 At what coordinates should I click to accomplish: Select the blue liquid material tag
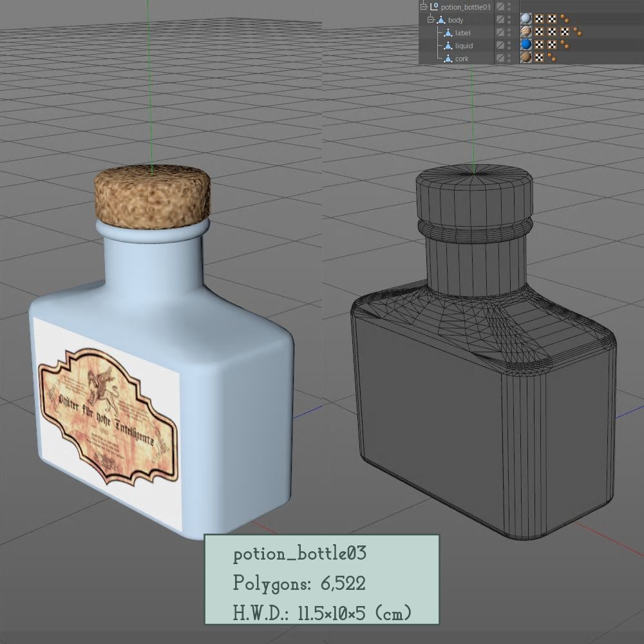[x=526, y=44]
